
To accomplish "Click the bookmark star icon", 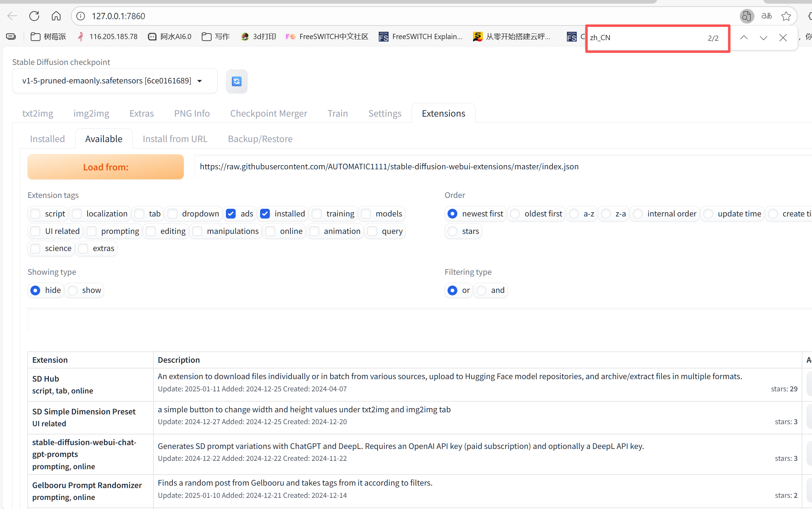I will [x=786, y=16].
